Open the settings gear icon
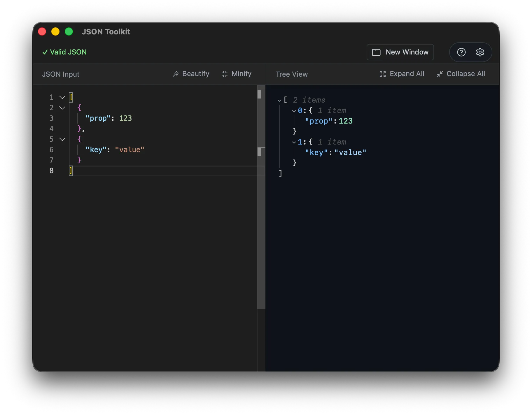 480,52
